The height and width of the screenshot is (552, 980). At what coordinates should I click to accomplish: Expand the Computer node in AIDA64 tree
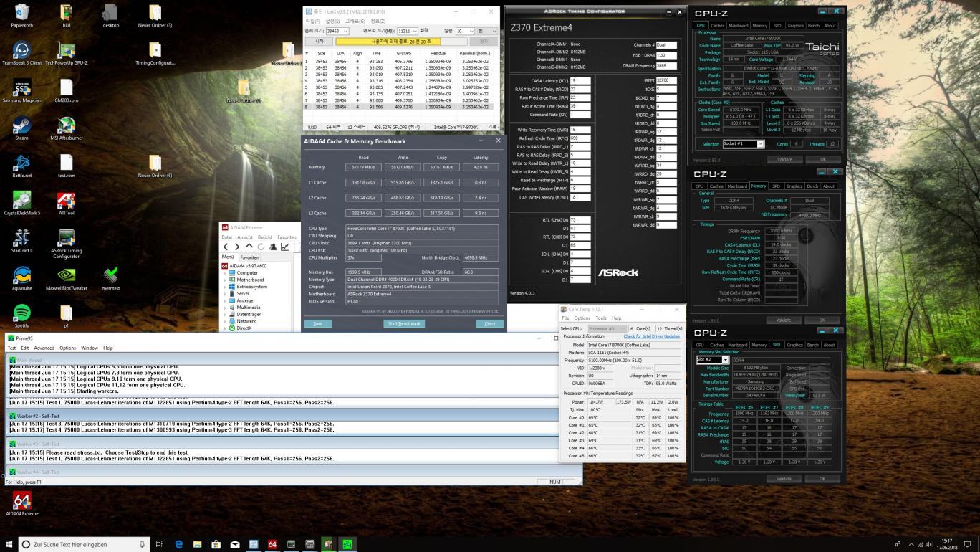click(225, 272)
